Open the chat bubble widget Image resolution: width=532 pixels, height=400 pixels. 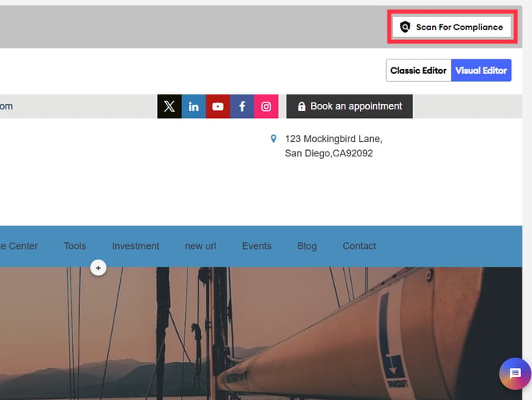(x=515, y=374)
